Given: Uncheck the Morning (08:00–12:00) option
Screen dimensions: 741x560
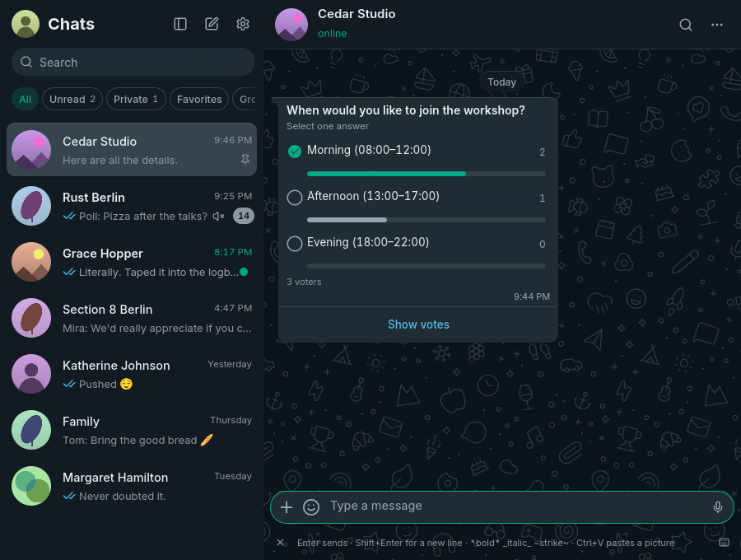Looking at the screenshot, I should click(x=295, y=152).
